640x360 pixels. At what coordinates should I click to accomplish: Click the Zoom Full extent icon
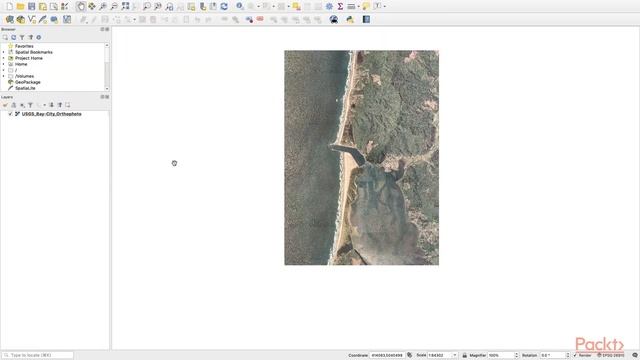pyautogui.click(x=125, y=7)
